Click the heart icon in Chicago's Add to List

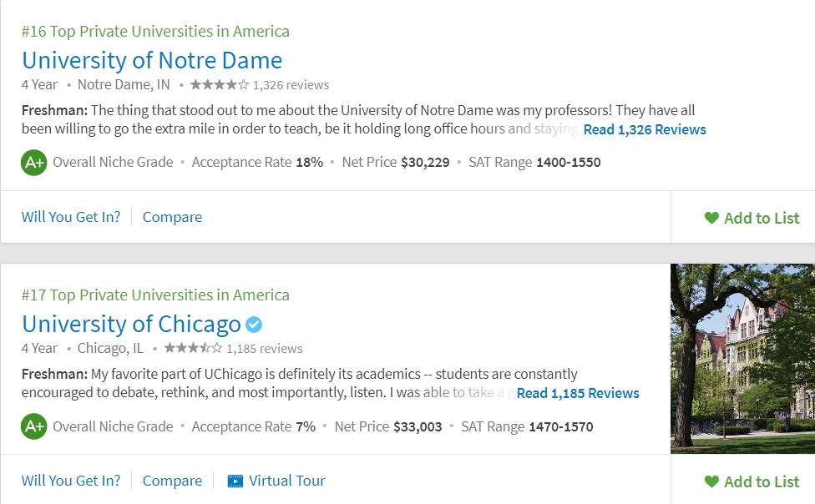click(x=711, y=481)
